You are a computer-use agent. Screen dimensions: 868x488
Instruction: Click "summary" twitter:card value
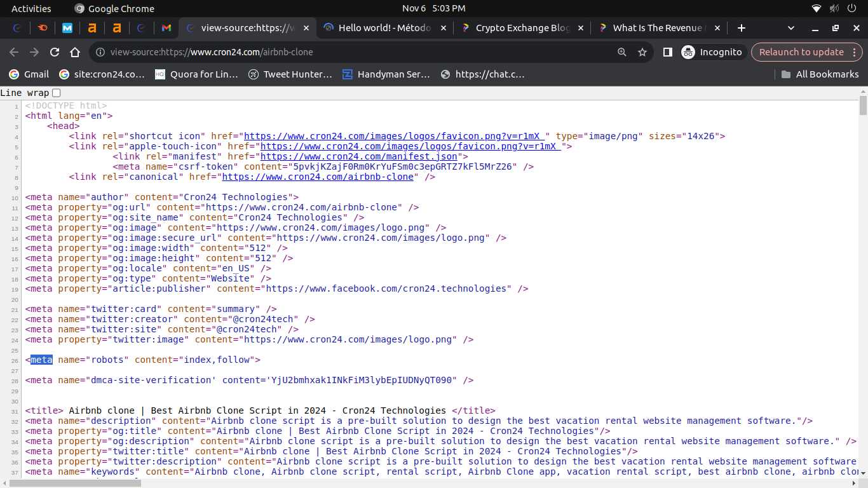pos(236,309)
